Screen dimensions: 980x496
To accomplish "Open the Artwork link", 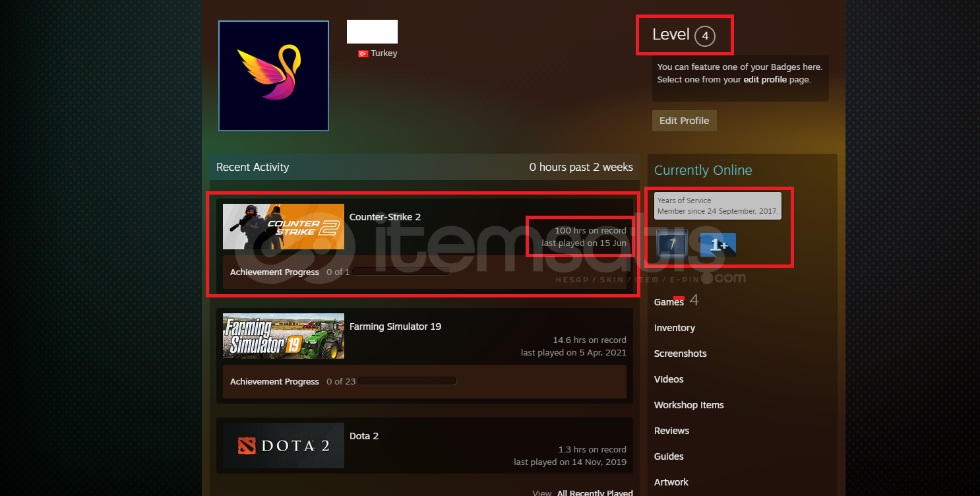I will point(671,482).
